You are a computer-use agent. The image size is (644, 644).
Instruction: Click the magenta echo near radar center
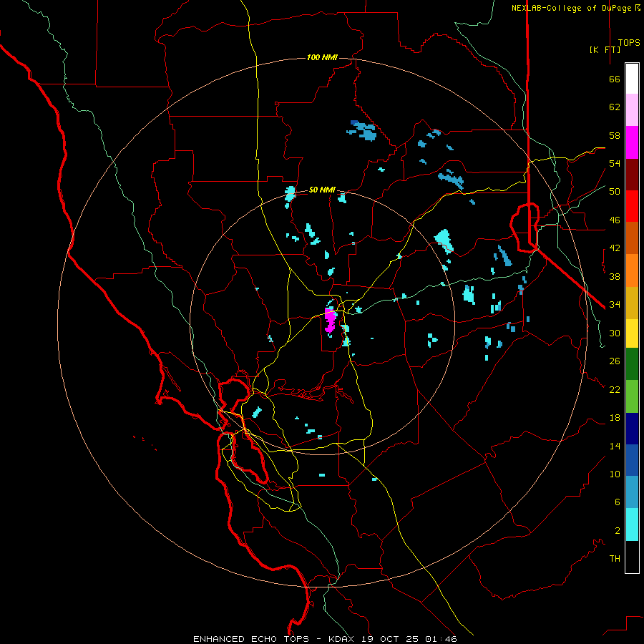[x=330, y=320]
